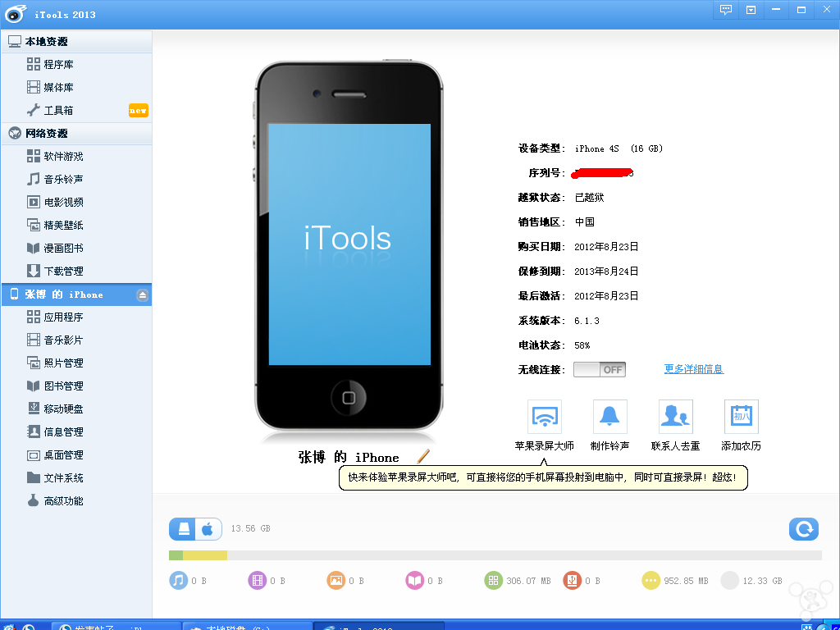Open 程序库 in local resources

[x=76, y=64]
